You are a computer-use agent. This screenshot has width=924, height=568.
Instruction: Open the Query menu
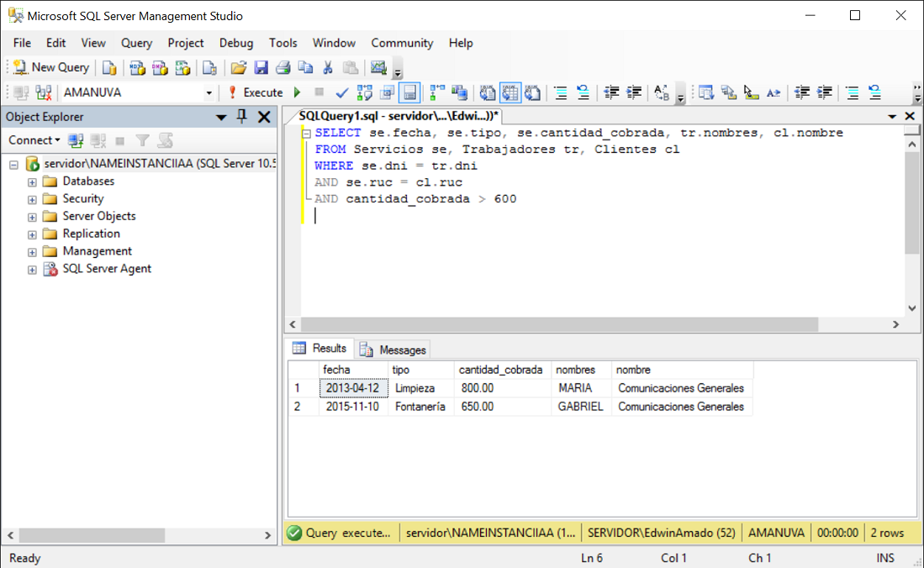[x=136, y=43]
